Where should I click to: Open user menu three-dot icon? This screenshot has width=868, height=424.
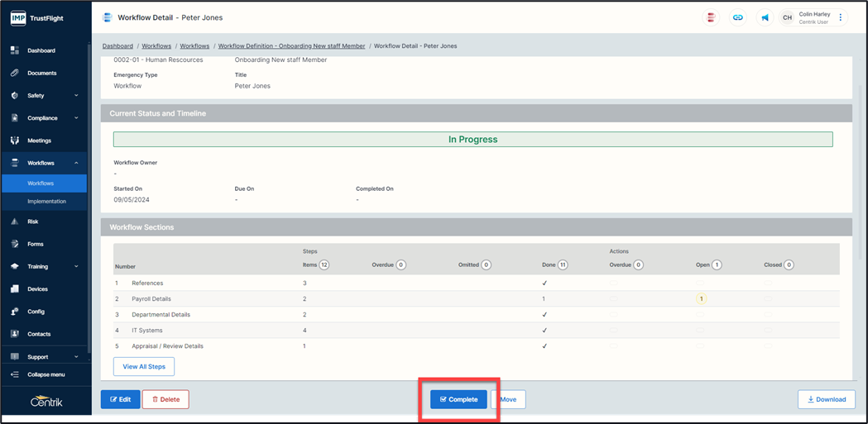841,17
